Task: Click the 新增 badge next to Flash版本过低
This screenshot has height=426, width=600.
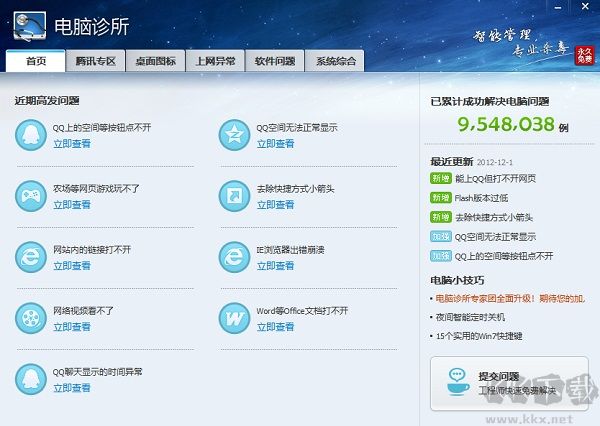Action: [x=440, y=198]
